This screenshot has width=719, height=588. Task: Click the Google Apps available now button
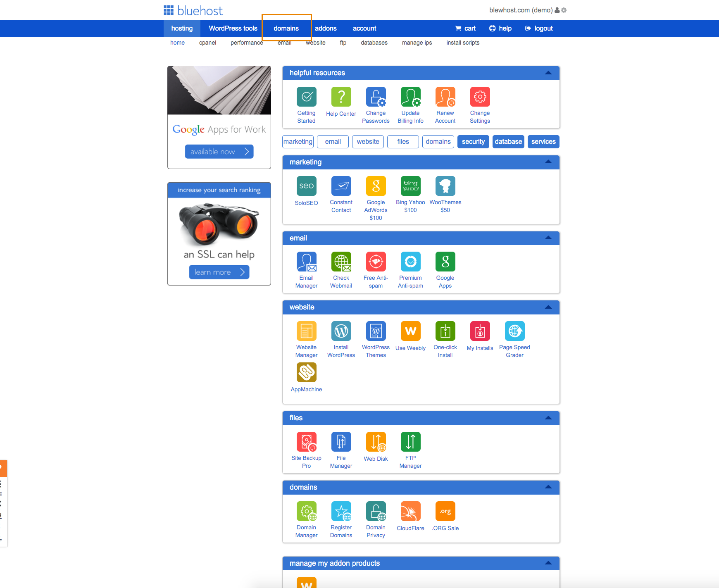[219, 152]
